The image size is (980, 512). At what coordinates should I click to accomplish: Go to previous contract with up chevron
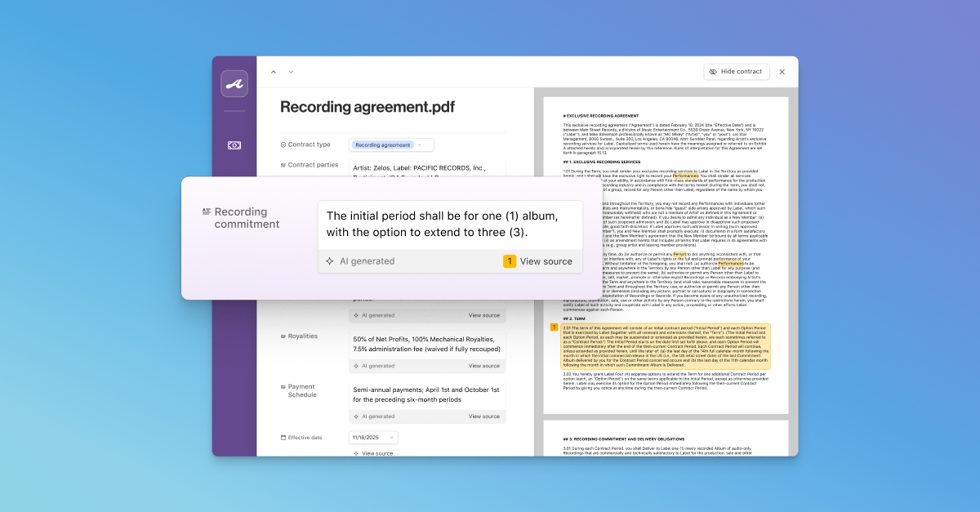[274, 72]
